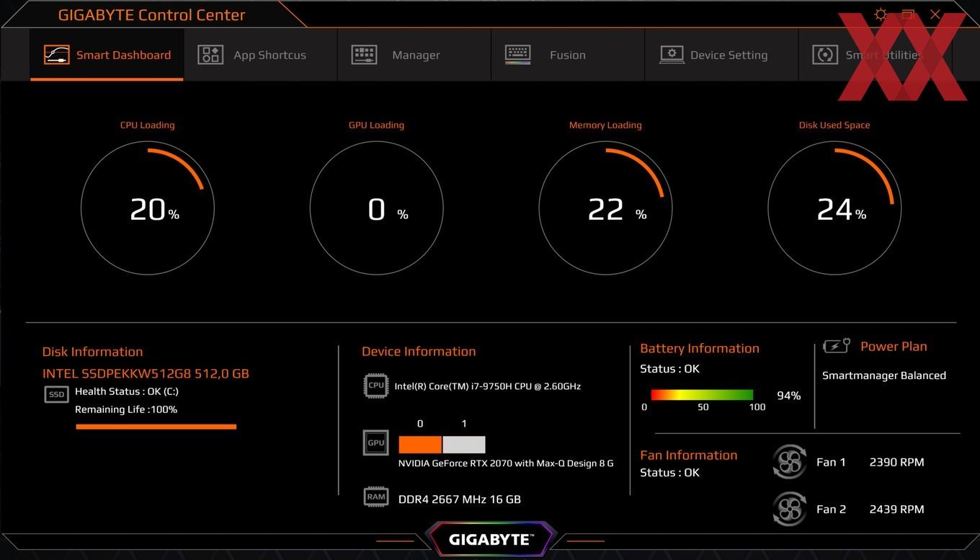Select GPU 0 orange segment
Screen dimensions: 980x560
(420, 444)
